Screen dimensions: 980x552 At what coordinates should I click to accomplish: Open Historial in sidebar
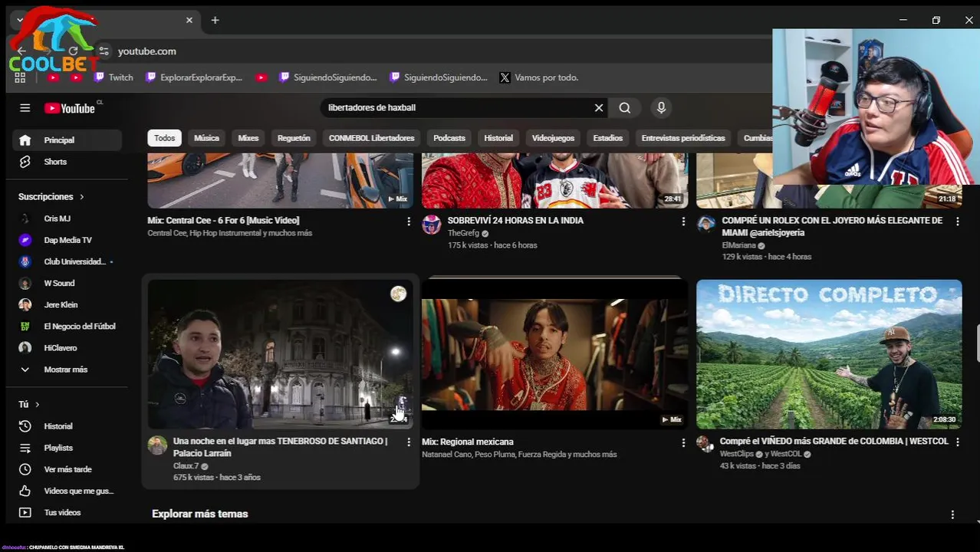point(67,426)
